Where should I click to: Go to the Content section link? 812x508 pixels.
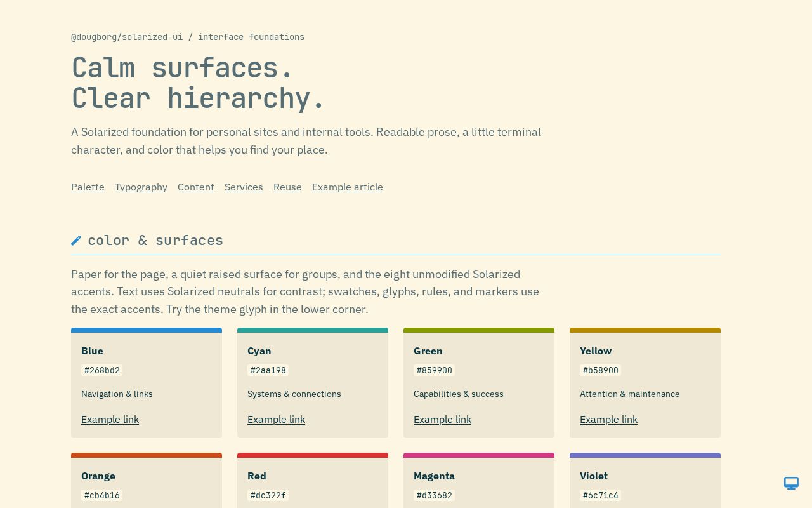[196, 187]
